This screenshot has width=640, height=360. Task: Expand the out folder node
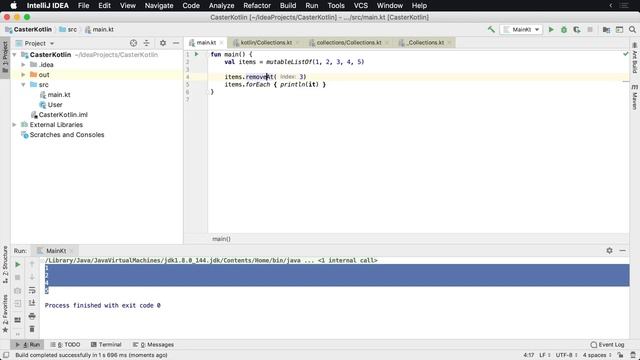23,75
